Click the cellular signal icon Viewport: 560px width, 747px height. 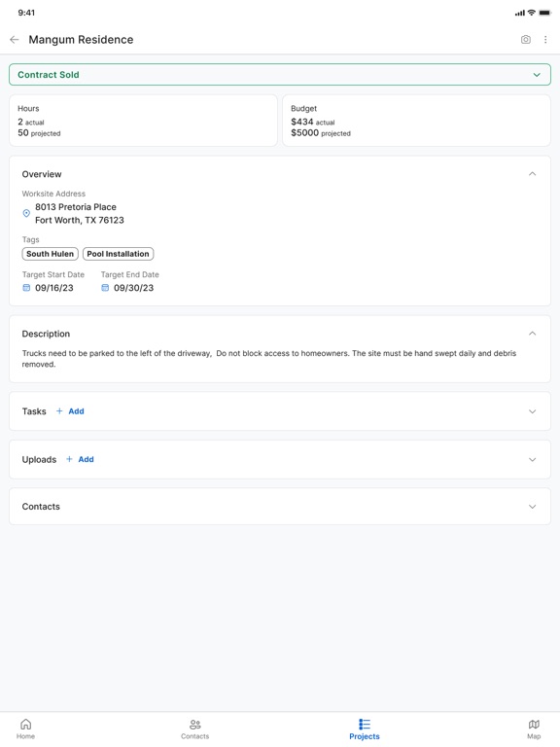[519, 13]
